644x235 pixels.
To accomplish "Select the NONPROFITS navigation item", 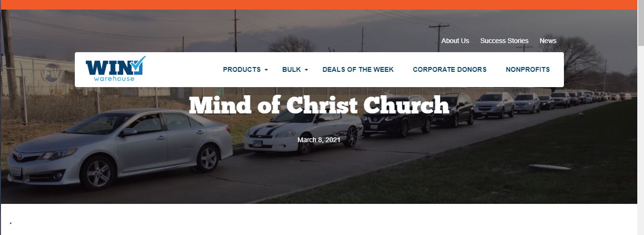I will pos(528,69).
